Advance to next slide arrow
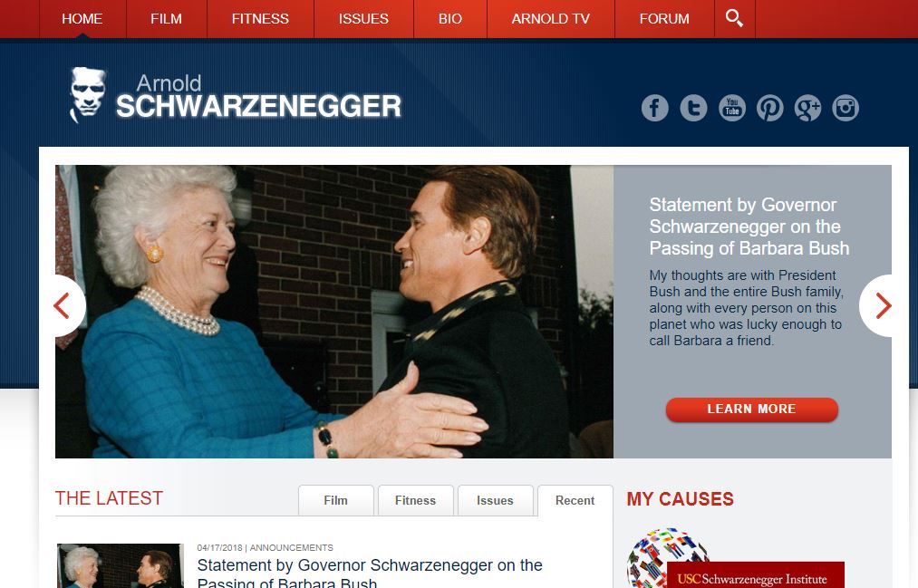 [879, 305]
